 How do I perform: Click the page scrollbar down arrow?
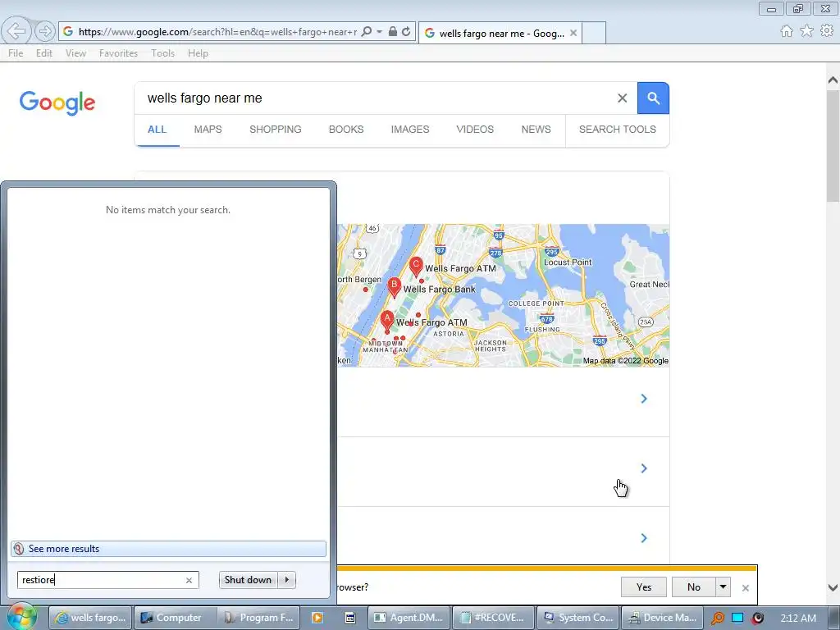[833, 587]
